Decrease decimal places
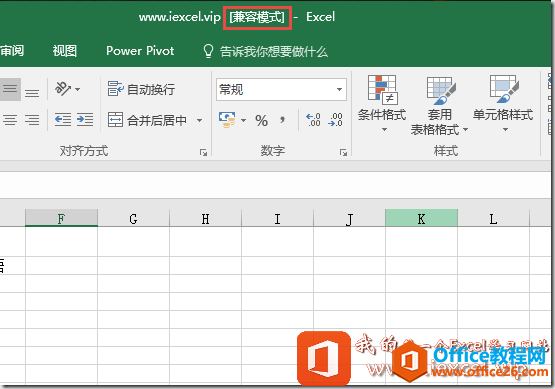The image size is (555, 389). 335,120
